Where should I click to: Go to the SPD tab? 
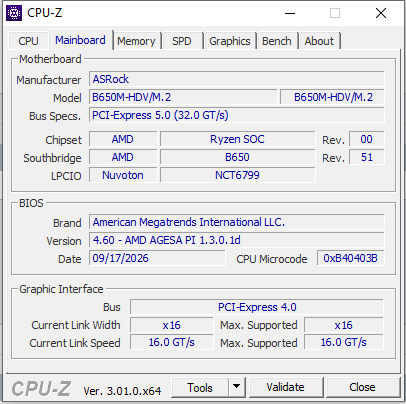click(x=182, y=41)
